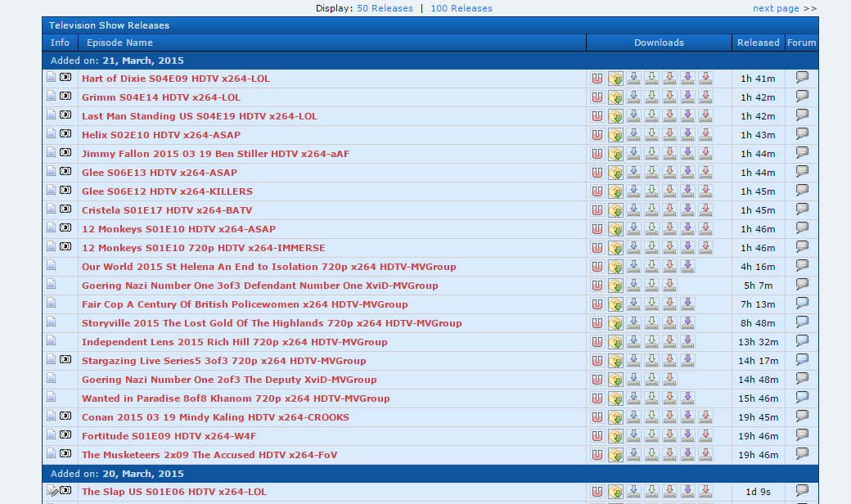Viewport: 851px width, 504px height.
Task: Click the red arrow download icon for Last Man Standing
Action: 705,116
